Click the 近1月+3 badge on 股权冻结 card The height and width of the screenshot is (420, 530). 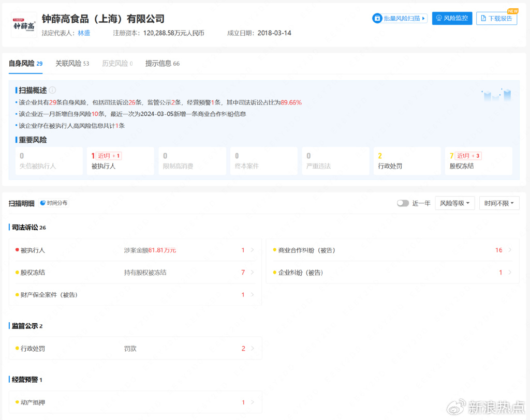tap(468, 156)
